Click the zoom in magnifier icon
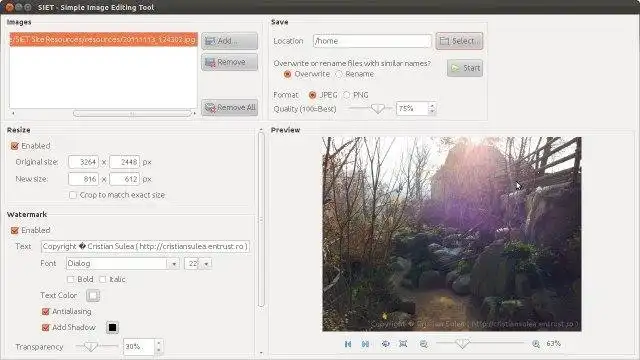Viewport: 640px width, 360px height. 536,344
